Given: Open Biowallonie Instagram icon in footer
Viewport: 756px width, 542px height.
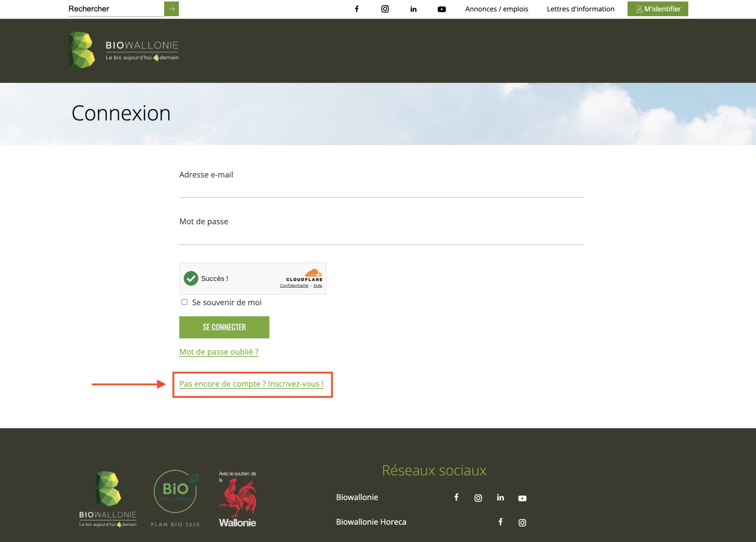Looking at the screenshot, I should [x=478, y=498].
